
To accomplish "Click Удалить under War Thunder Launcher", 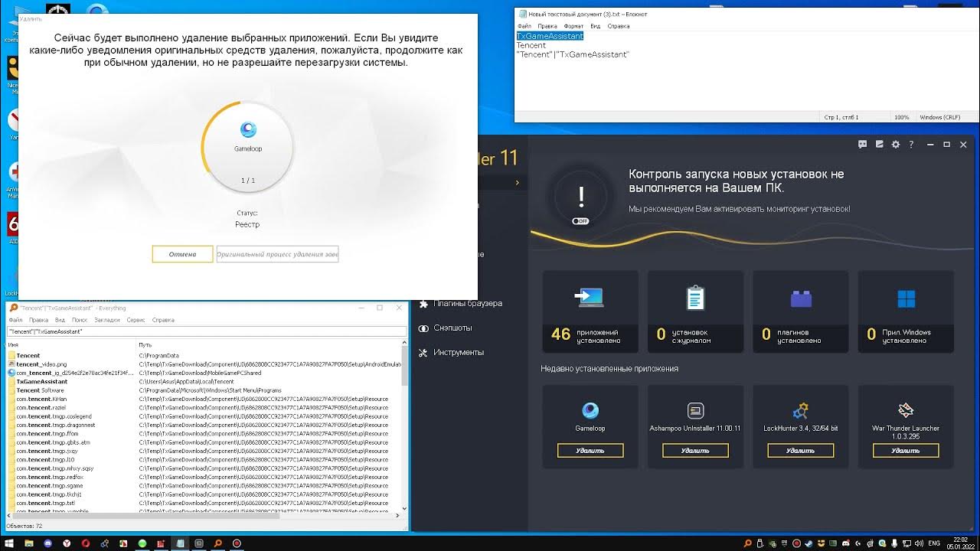I will [906, 451].
